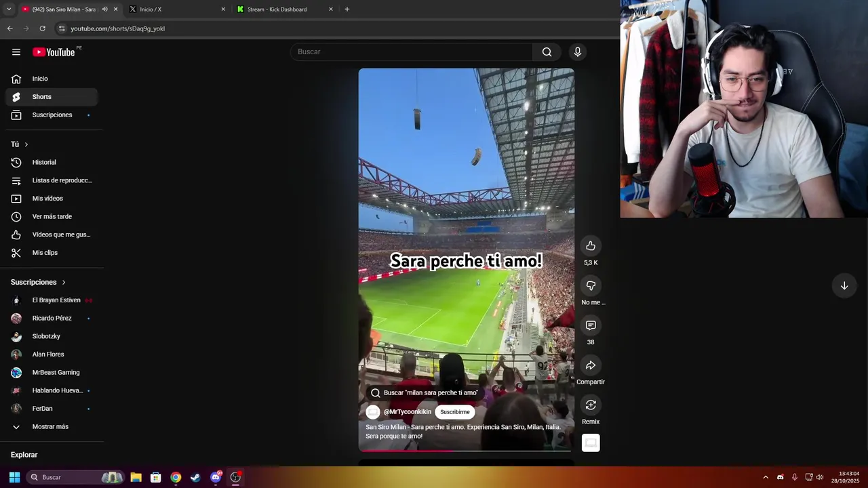The height and width of the screenshot is (488, 868).
Task: Open Steam from the taskbar
Action: [195, 477]
